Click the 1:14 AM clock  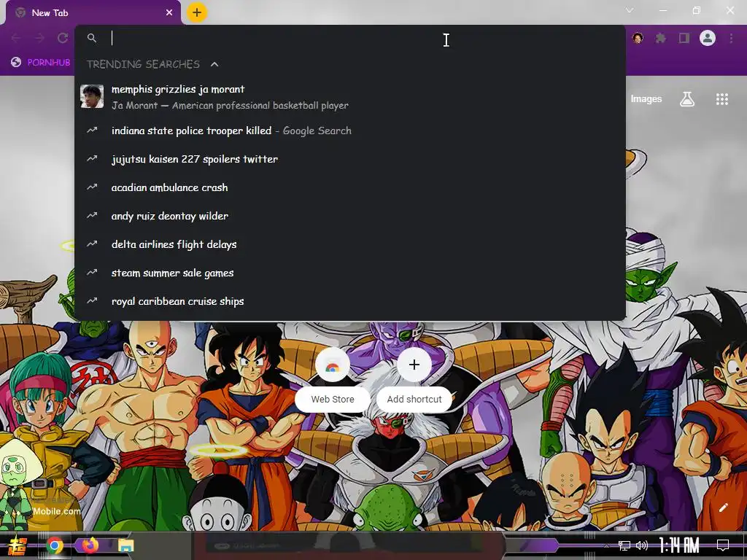click(x=679, y=545)
